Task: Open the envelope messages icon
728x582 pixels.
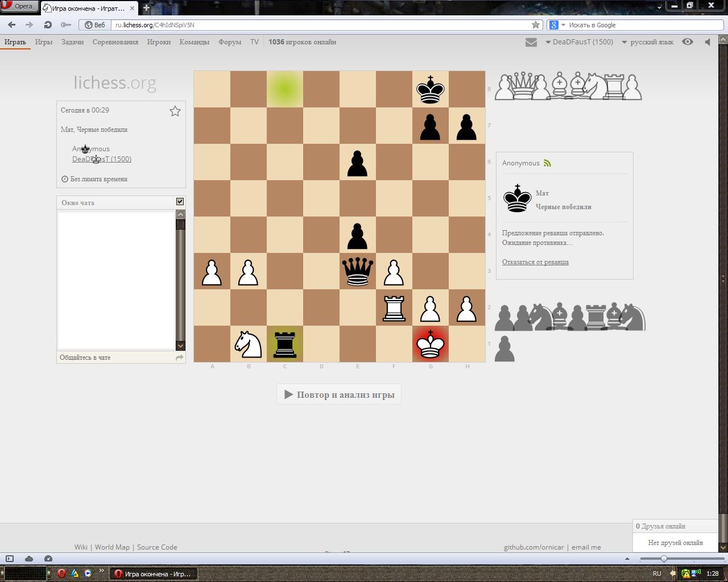Action: 531,42
